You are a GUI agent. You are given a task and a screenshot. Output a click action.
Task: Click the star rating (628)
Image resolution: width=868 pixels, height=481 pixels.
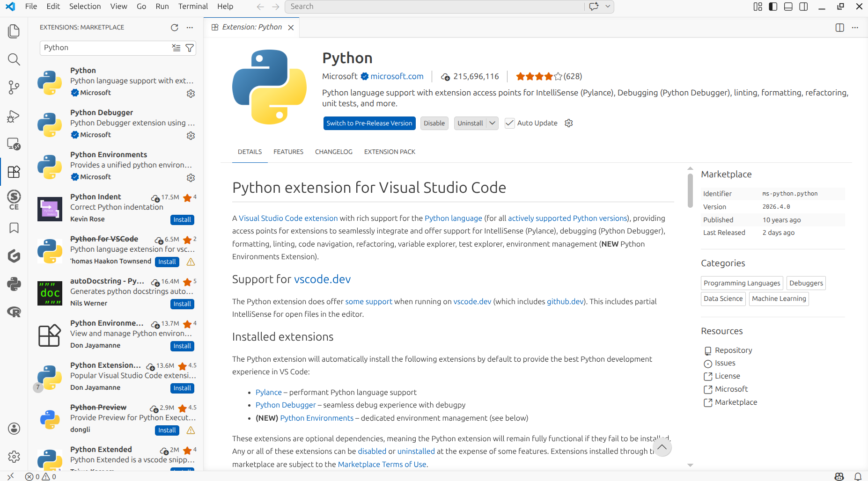tap(549, 76)
